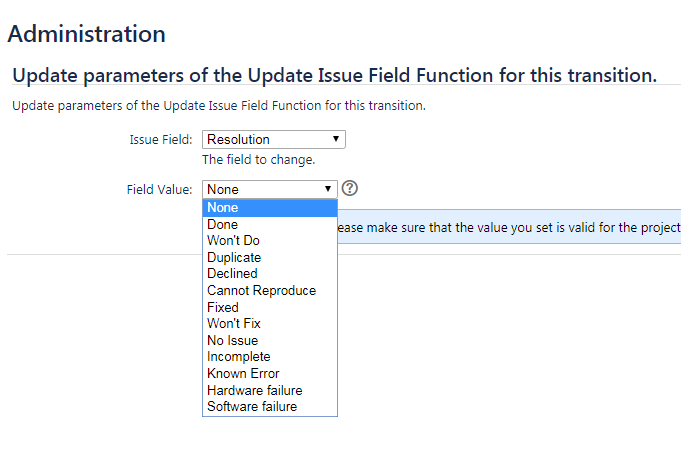Click the blue info message about valid values
681x457 pixels.
click(x=509, y=227)
